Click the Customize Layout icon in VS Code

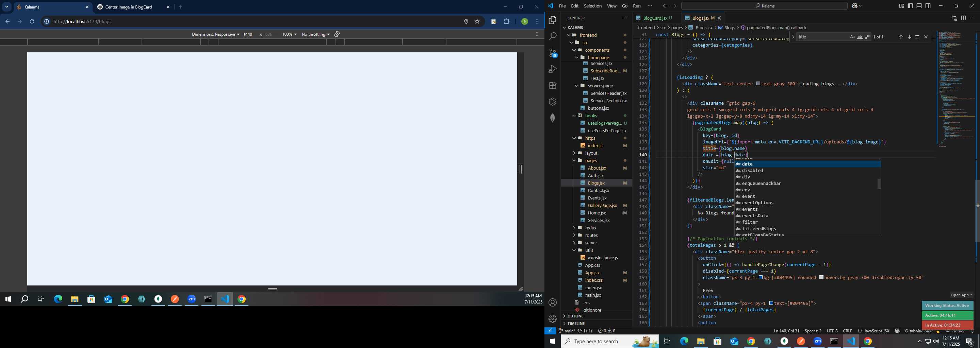click(901, 6)
